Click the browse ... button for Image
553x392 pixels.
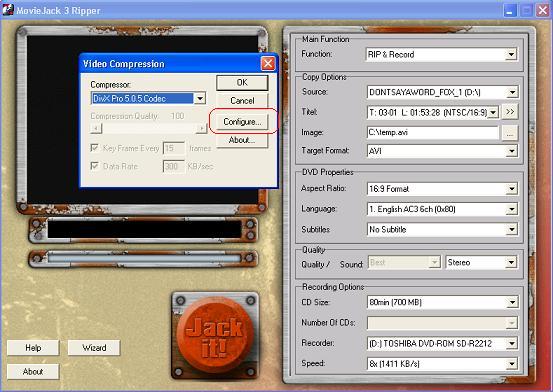510,133
